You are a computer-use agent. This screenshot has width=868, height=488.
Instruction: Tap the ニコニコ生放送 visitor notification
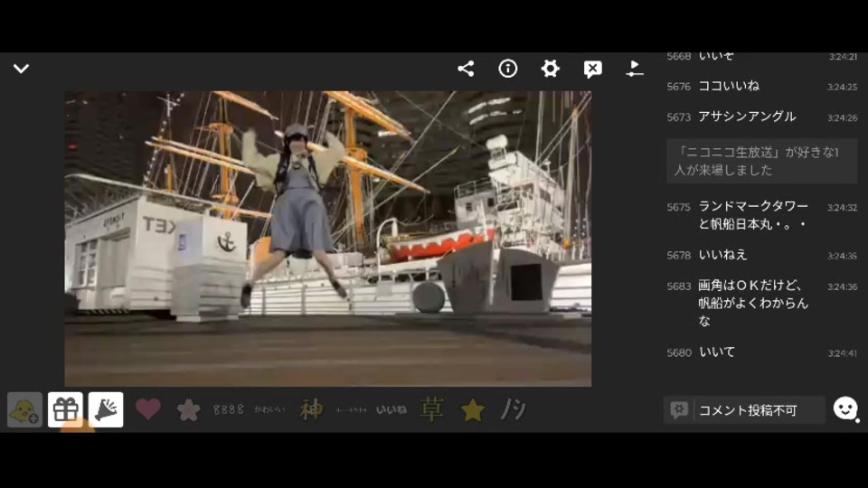click(x=761, y=161)
